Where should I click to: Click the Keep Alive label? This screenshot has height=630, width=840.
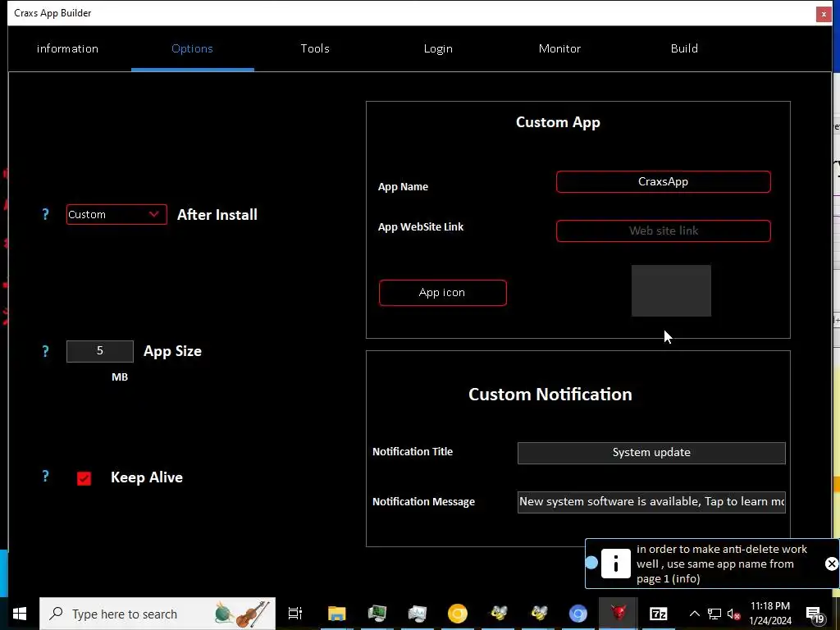[147, 477]
